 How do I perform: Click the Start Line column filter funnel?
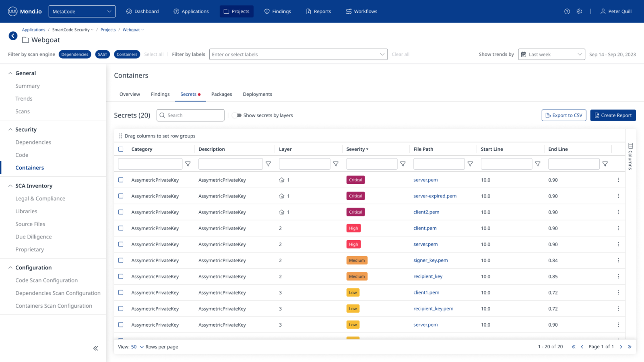click(538, 164)
